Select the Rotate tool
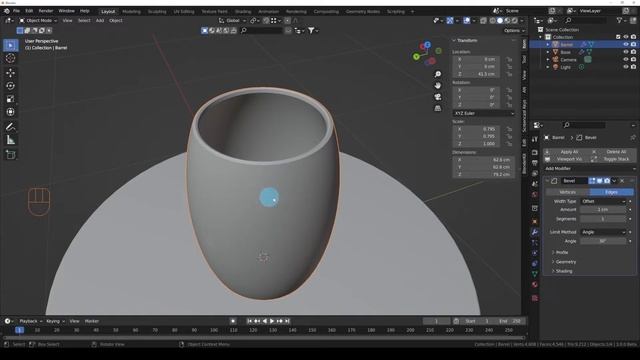The width and height of the screenshot is (640, 360). tap(11, 86)
